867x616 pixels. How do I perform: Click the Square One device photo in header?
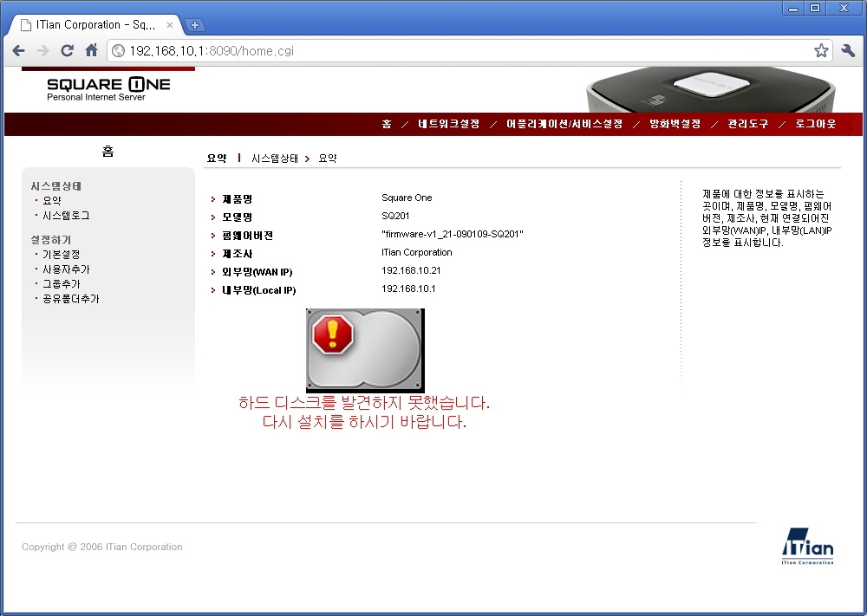pyautogui.click(x=711, y=89)
